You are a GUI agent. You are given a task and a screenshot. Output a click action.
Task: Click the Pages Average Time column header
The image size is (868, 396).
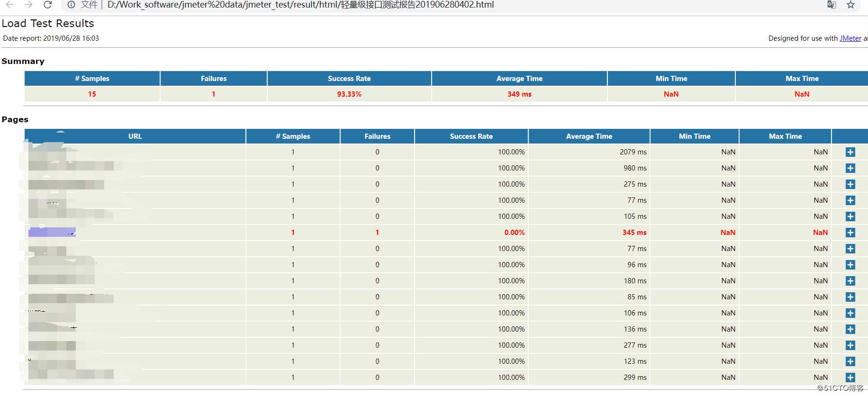[x=589, y=136]
